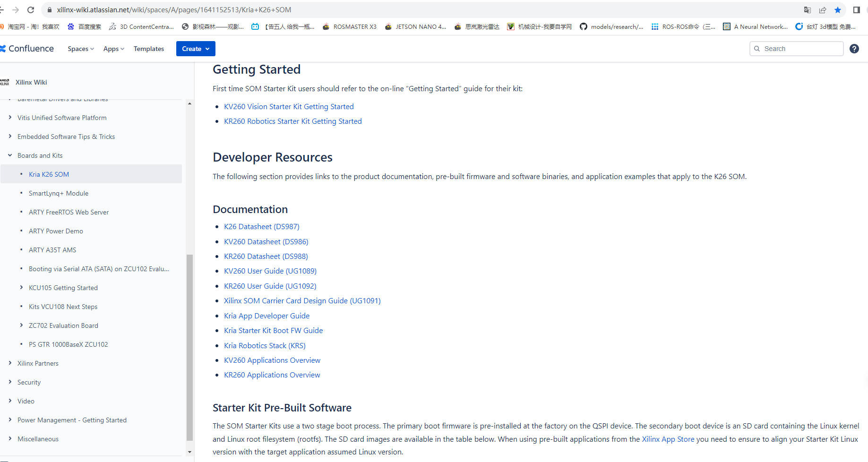Image resolution: width=868 pixels, height=462 pixels.
Task: Open ARTY Power Demo page
Action: [x=56, y=231]
